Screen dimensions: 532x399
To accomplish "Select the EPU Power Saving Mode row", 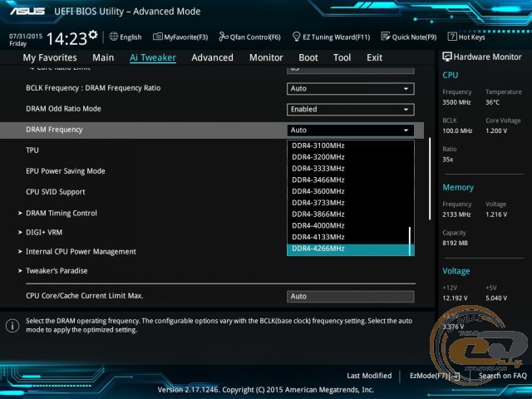I will 66,171.
